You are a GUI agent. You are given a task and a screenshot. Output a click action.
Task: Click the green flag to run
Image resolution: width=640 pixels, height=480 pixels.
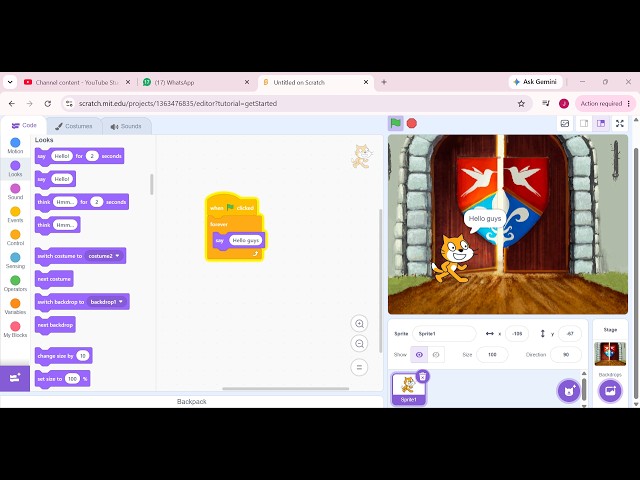pyautogui.click(x=396, y=123)
